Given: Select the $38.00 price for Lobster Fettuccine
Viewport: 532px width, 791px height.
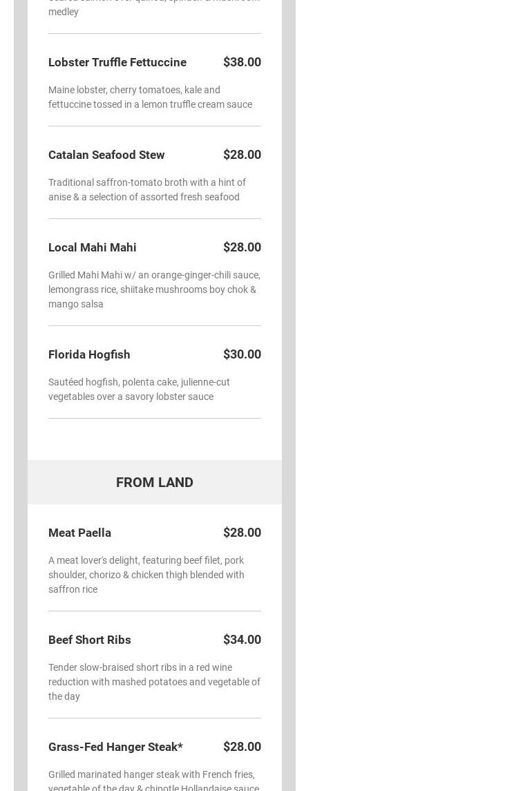Looking at the screenshot, I should (x=242, y=62).
